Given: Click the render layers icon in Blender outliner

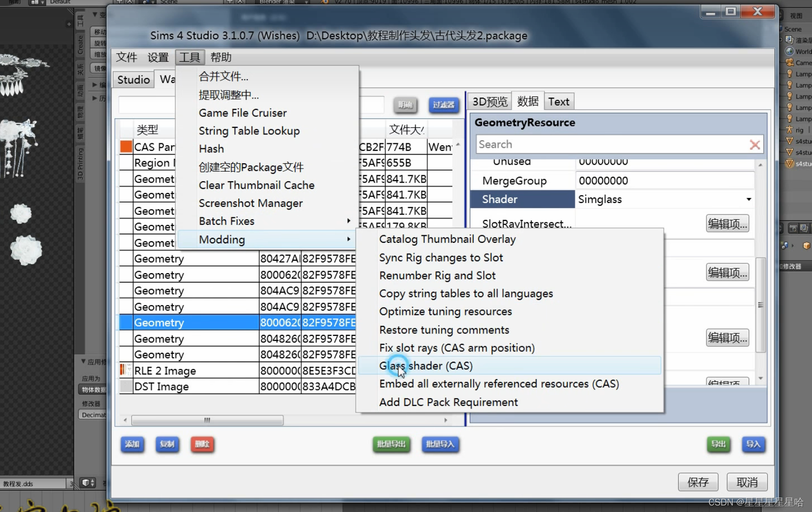Looking at the screenshot, I should 790,40.
